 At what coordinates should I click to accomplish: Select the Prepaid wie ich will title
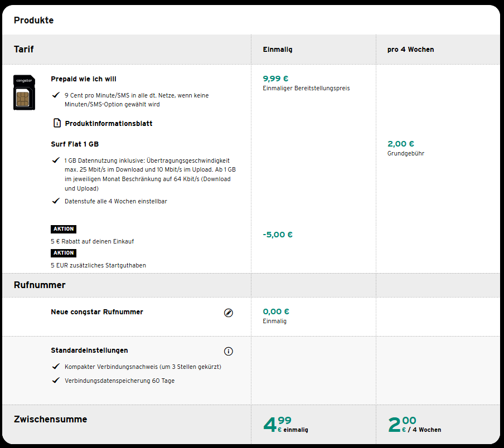(84, 79)
